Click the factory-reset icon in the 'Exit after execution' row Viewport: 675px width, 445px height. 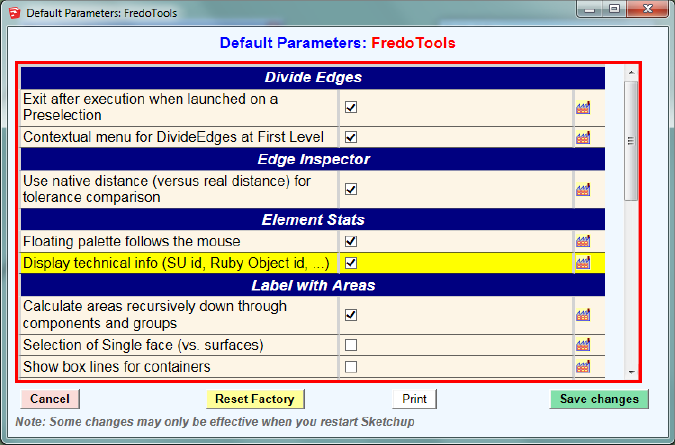[583, 108]
